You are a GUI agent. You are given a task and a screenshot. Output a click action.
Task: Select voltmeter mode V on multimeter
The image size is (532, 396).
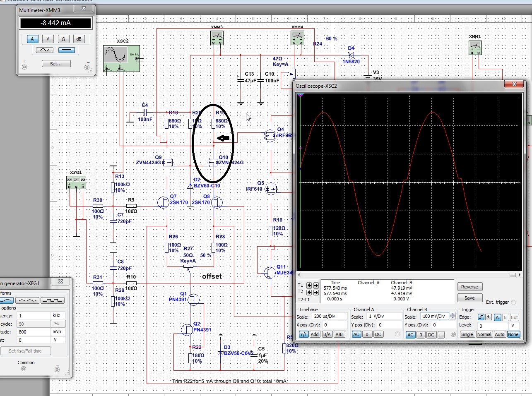(48, 39)
